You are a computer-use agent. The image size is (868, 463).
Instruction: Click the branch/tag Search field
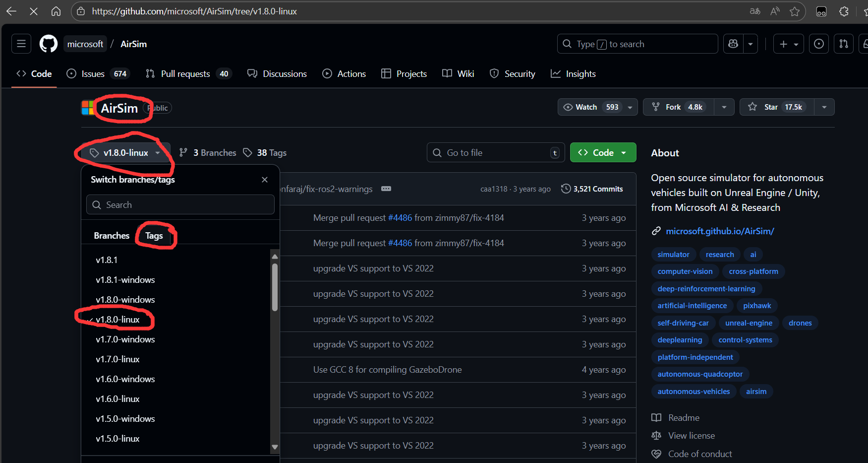[x=180, y=204]
